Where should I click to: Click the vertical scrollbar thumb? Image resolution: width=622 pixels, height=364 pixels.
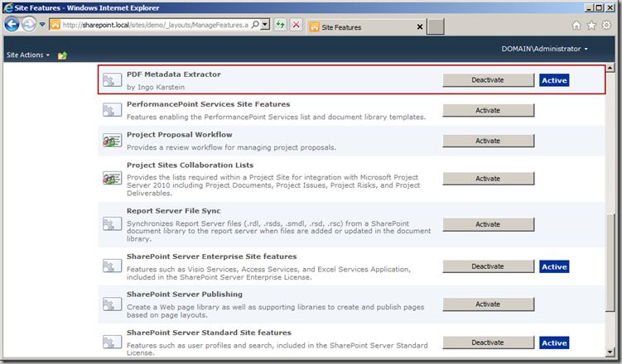click(610, 262)
